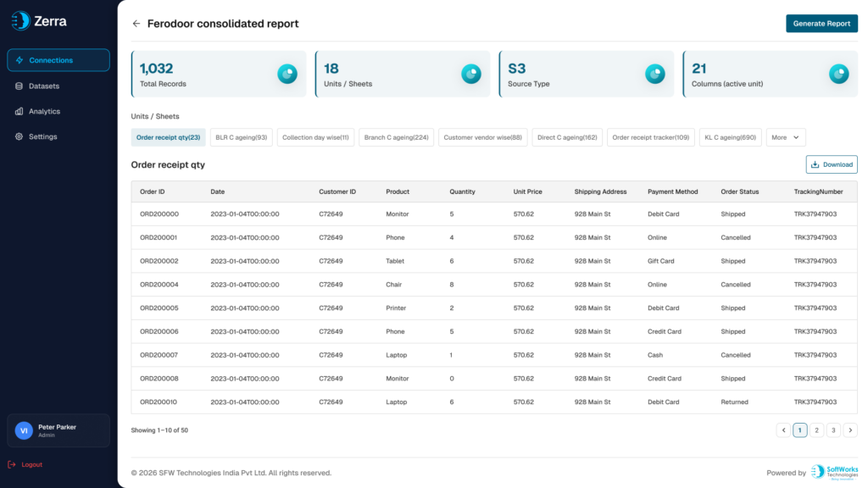The height and width of the screenshot is (488, 868).
Task: Click the back arrow beside report title
Action: coord(136,24)
